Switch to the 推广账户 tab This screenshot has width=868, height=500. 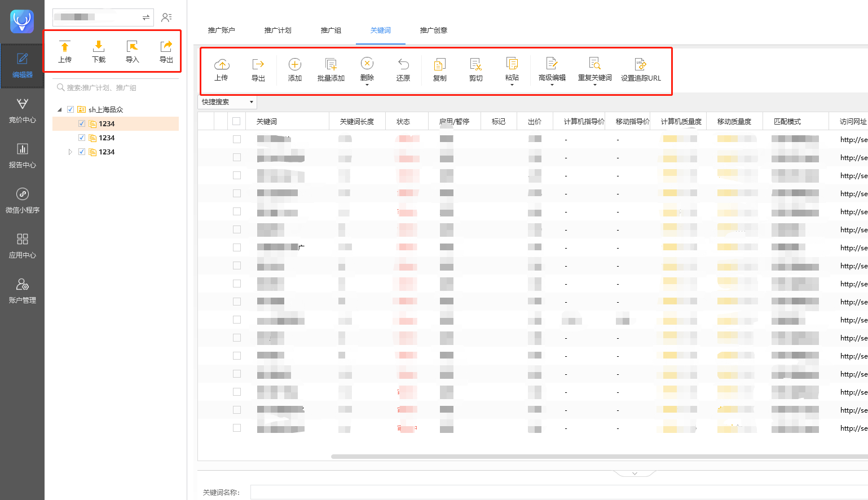(x=221, y=30)
